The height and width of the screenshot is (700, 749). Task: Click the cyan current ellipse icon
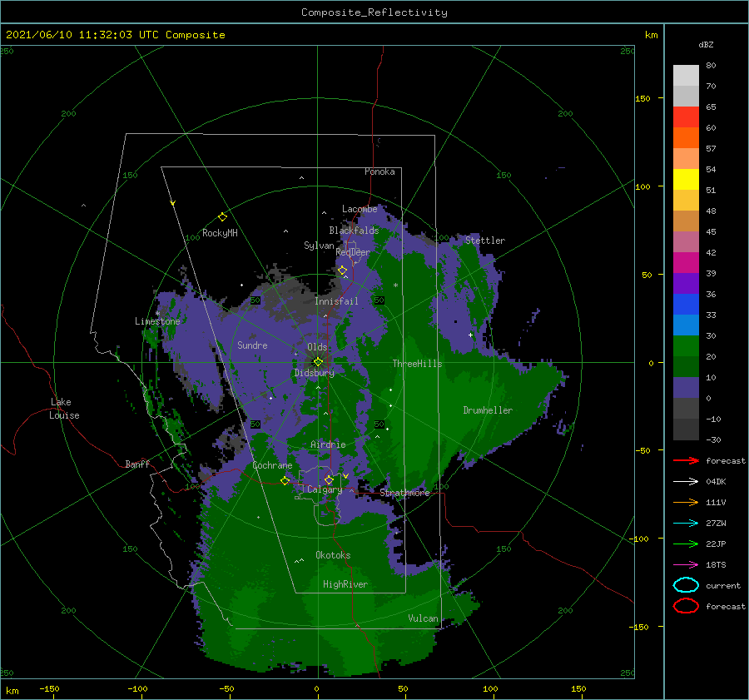point(686,585)
